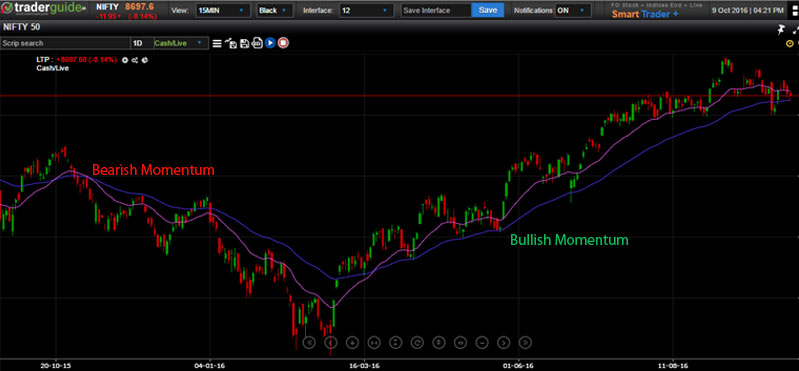The width and height of the screenshot is (799, 371).
Task: Start the blue play button
Action: pos(270,43)
